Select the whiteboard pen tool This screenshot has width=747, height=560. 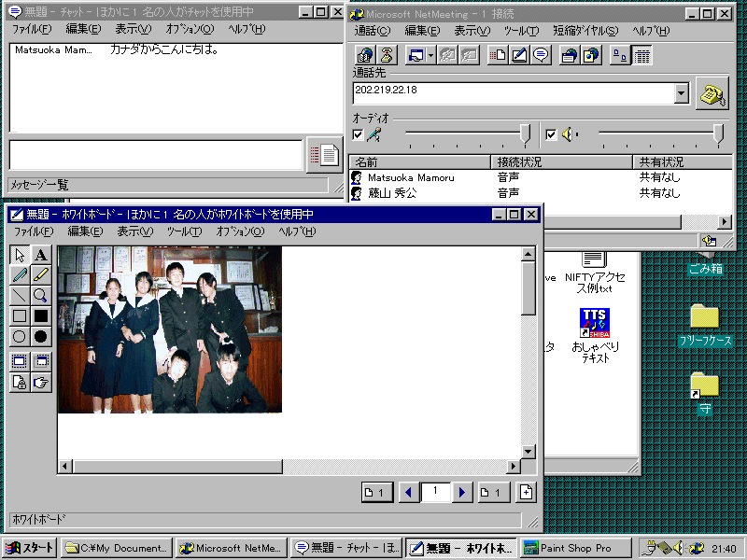20,275
